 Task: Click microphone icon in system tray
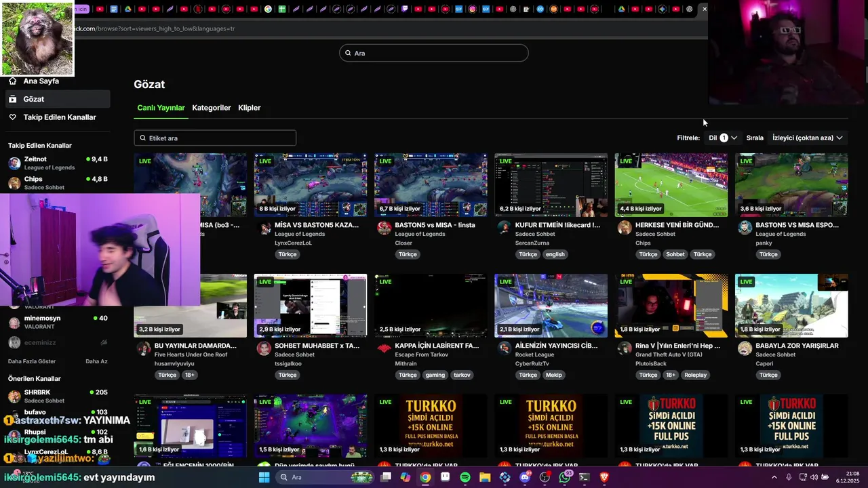click(788, 477)
